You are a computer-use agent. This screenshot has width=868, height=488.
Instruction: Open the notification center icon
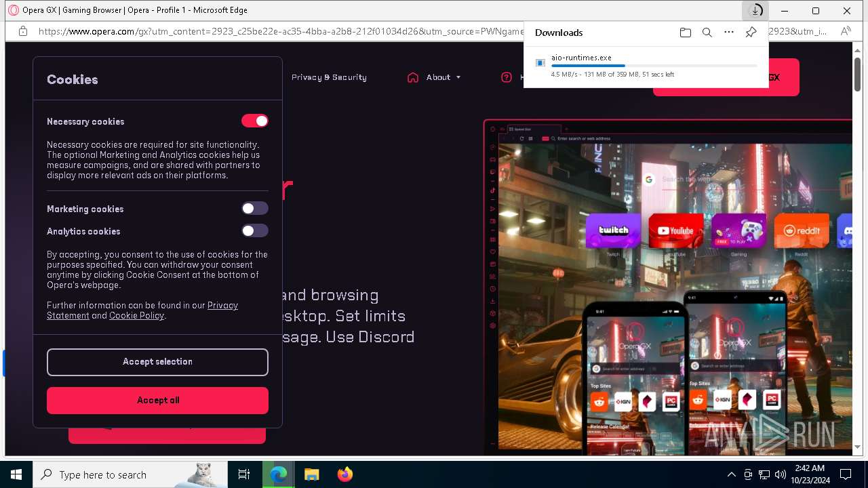point(846,474)
